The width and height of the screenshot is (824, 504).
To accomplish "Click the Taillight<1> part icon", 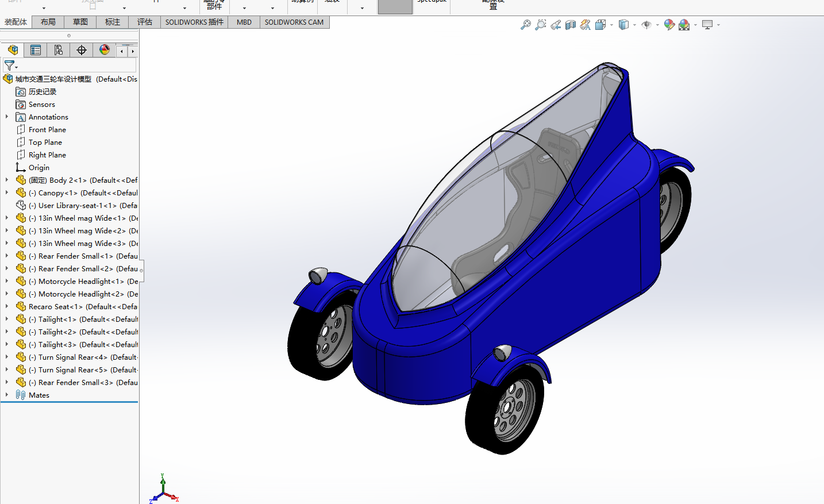I will (x=21, y=319).
